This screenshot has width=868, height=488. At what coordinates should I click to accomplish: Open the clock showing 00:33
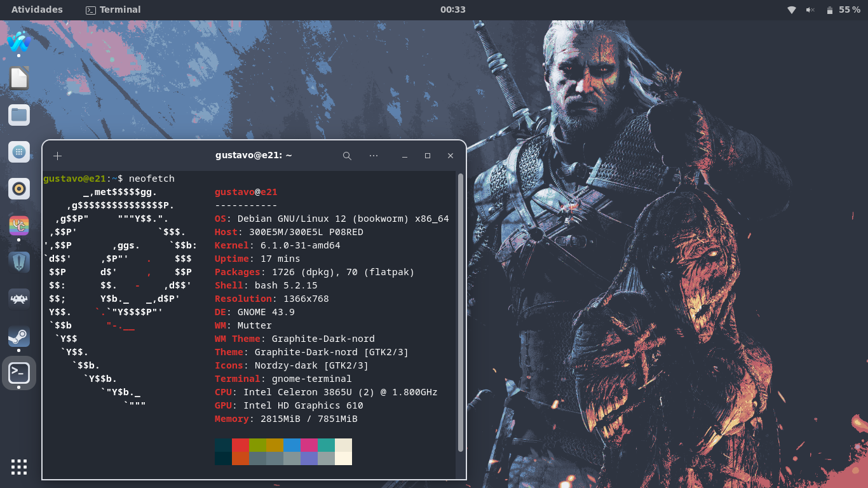(453, 10)
